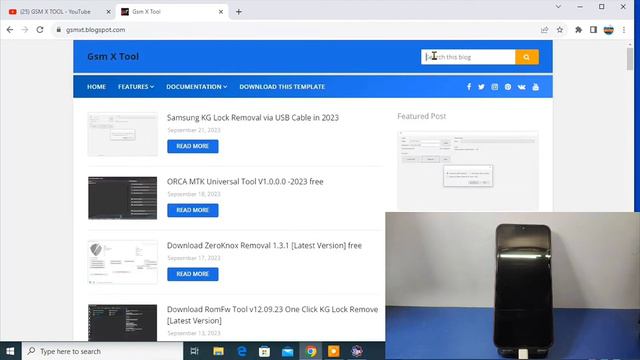
Task: Open the Mail app on the taskbar
Action: [288, 351]
